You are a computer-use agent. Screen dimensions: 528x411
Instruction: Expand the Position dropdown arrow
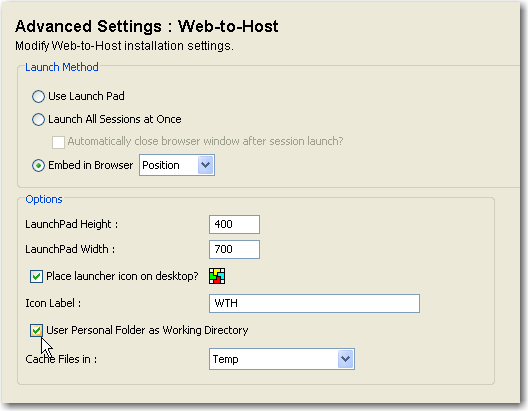(x=205, y=165)
